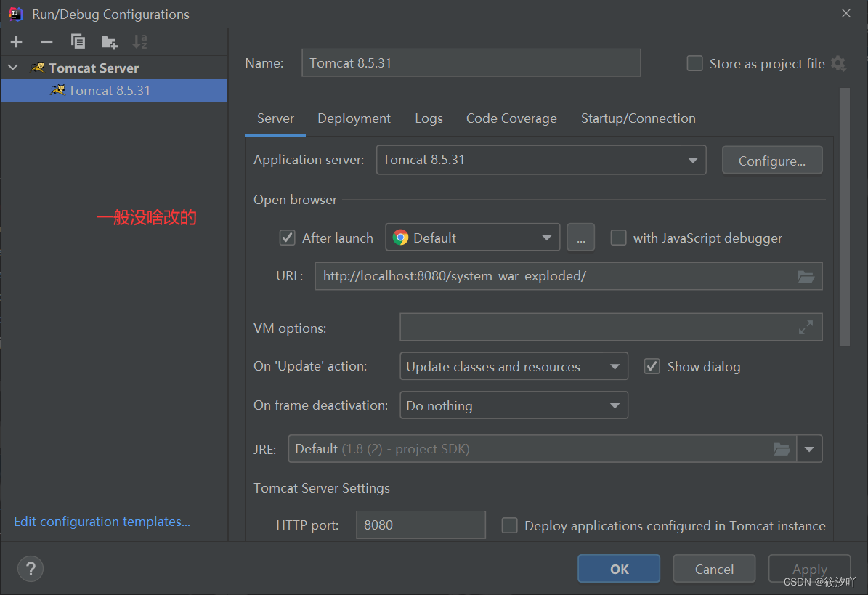Open the On 'Update' action dropdown
Screen dimensions: 868x595
click(x=513, y=366)
